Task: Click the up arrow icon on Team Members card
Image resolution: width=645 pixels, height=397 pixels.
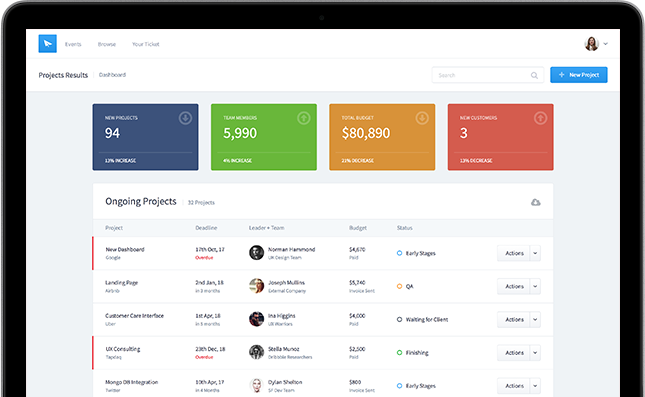Action: click(x=304, y=118)
